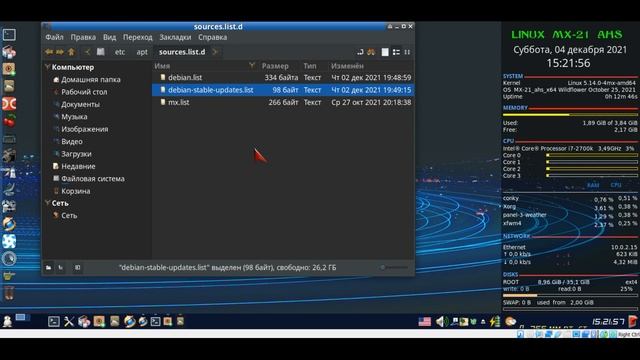
Task: Click the root filesystem icon in path bar
Action: click(x=100, y=52)
